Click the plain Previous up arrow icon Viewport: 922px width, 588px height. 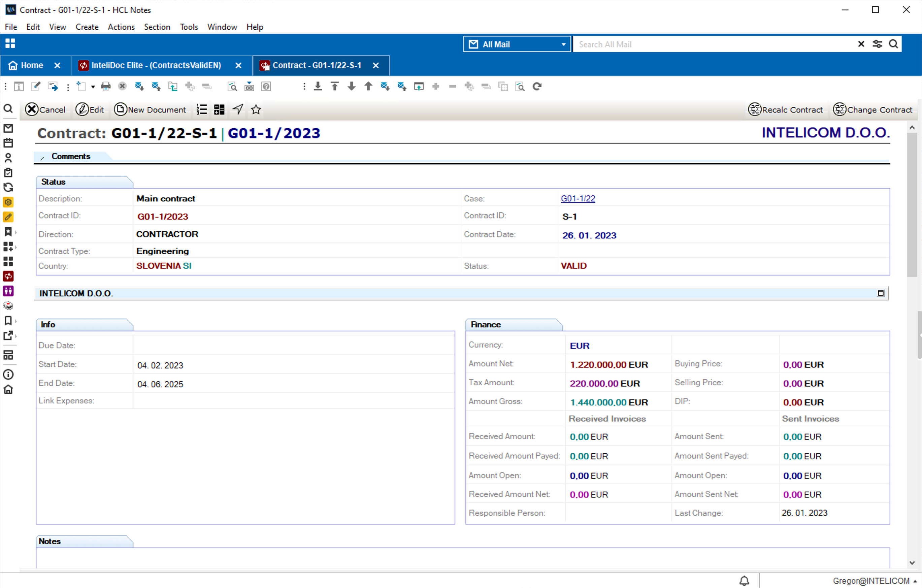(x=368, y=87)
